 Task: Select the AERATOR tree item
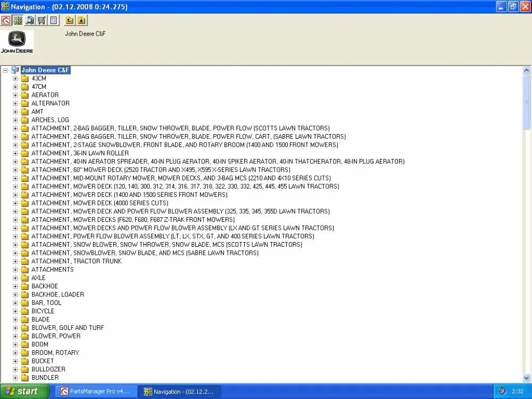[45, 95]
